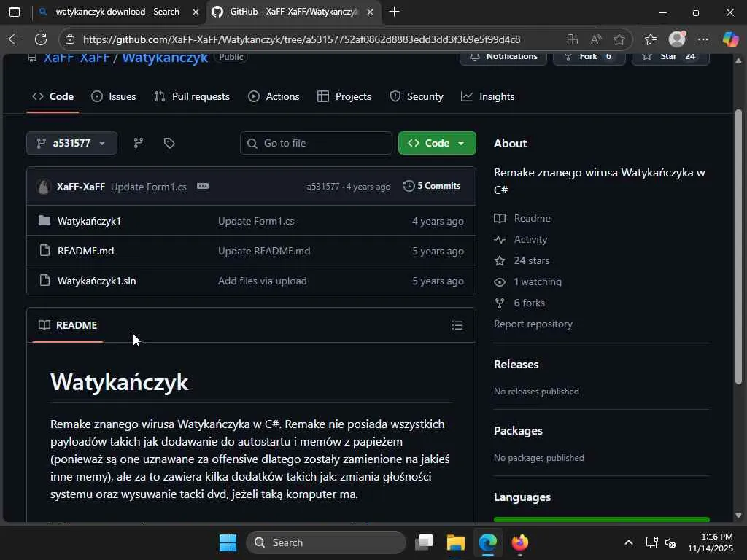This screenshot has width=747, height=560.
Task: Fork the repository
Action: coord(589,57)
